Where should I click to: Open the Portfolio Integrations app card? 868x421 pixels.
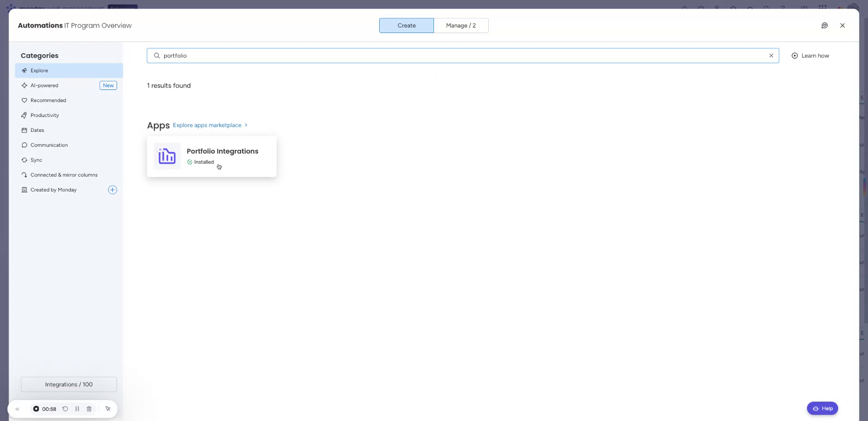tap(211, 156)
